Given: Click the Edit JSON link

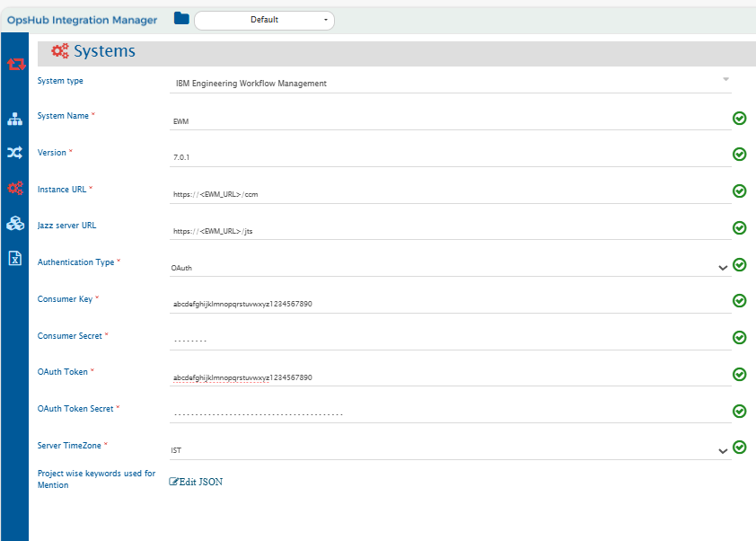Looking at the screenshot, I should [x=196, y=483].
